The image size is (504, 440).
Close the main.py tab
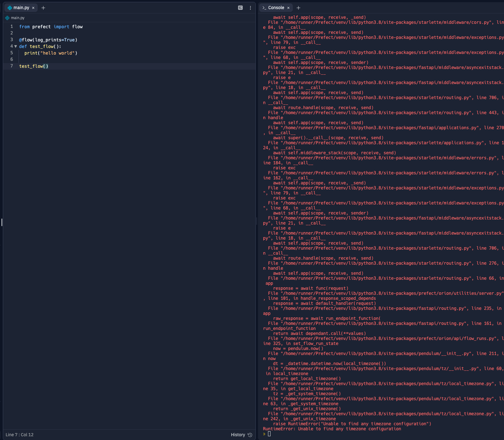tap(33, 8)
